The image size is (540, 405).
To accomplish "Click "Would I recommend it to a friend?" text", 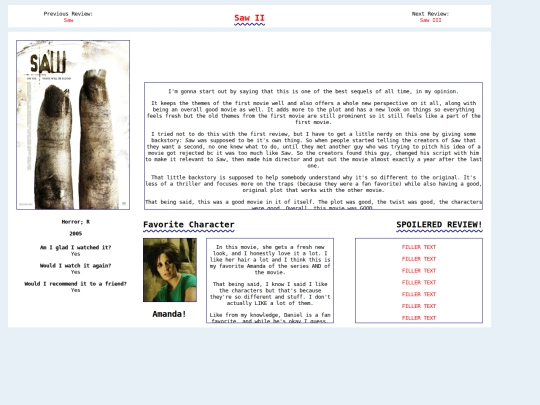I will pyautogui.click(x=75, y=284).
